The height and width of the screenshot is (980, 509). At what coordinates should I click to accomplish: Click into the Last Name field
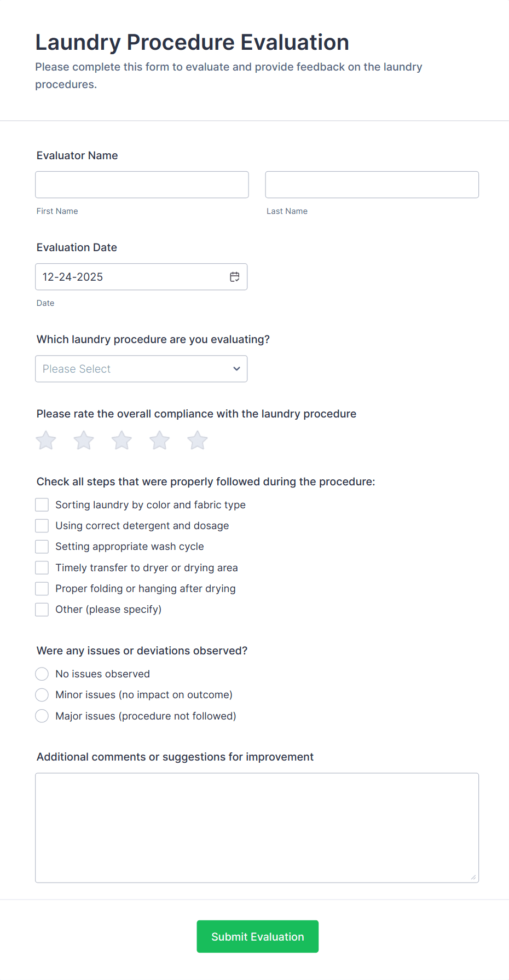pos(372,184)
